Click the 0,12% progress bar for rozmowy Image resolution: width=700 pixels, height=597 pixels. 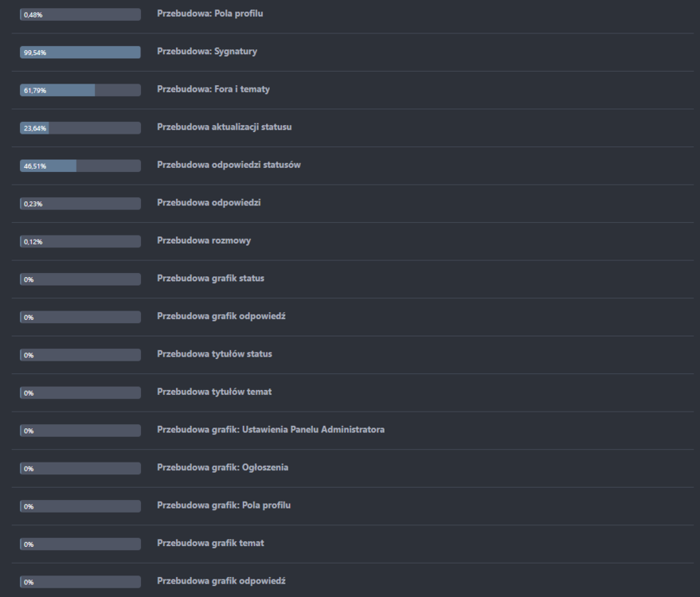(x=80, y=241)
